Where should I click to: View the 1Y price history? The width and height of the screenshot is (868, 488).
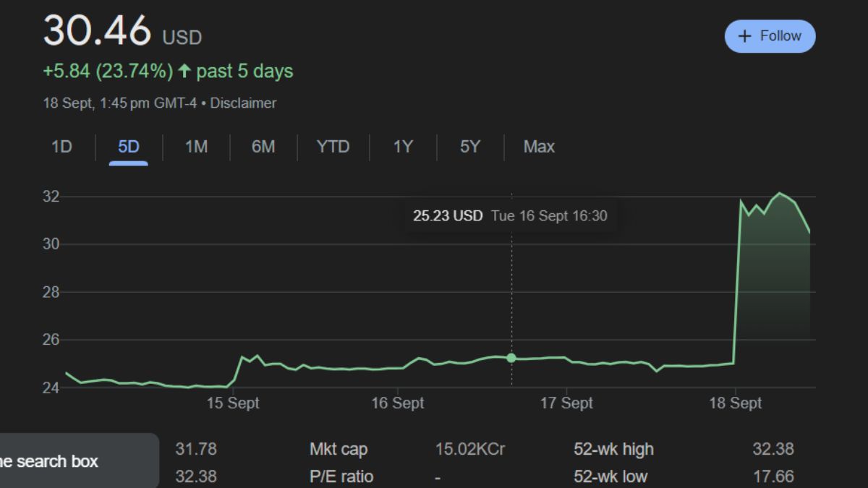click(x=403, y=147)
